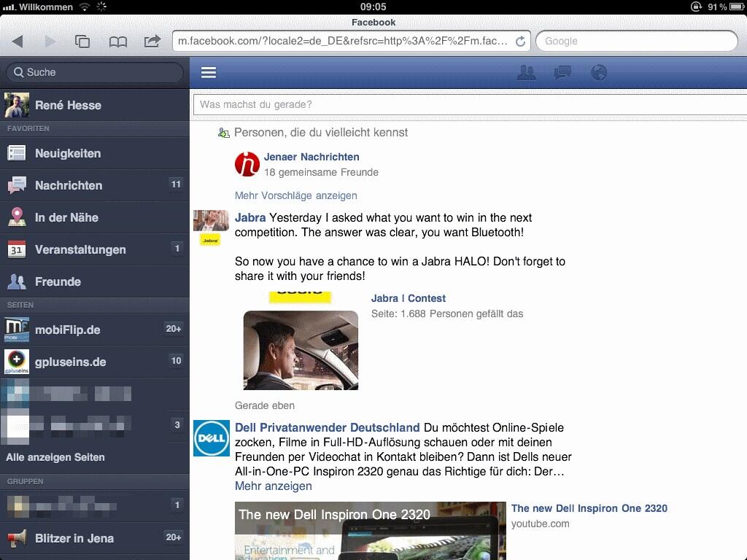Viewport: 747px width, 560px height.
Task: Click the Neuigkeiten news feed icon
Action: pos(17,153)
